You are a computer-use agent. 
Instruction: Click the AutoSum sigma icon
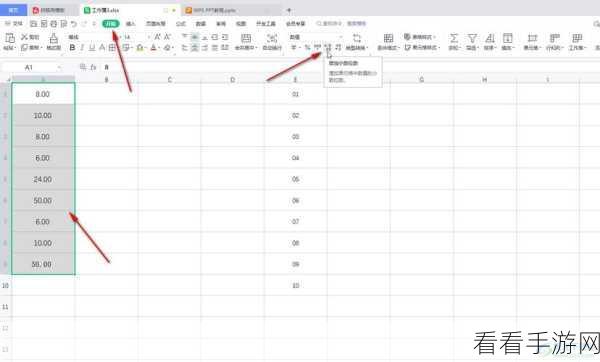tap(453, 38)
